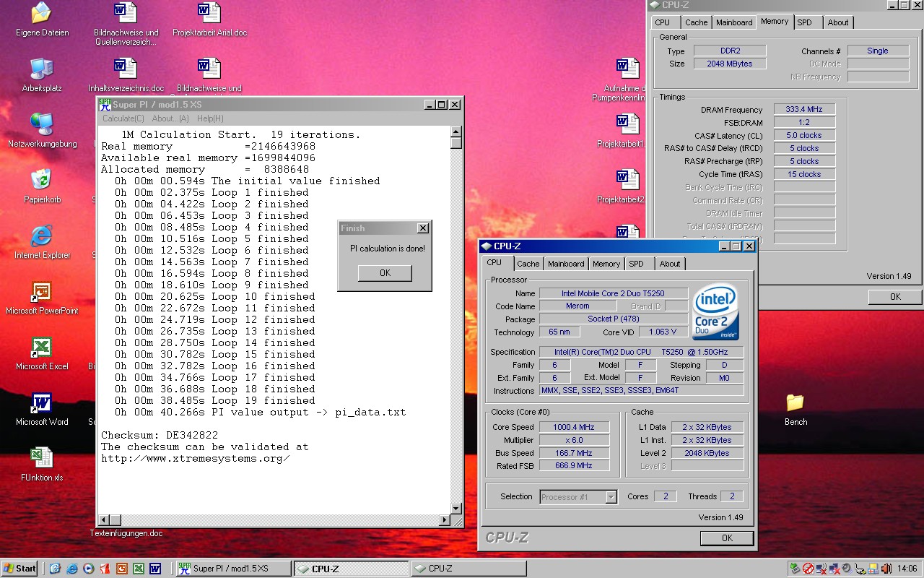Click the Loop 19 finished line
Image resolution: width=924 pixels, height=578 pixels.
pyautogui.click(x=215, y=401)
